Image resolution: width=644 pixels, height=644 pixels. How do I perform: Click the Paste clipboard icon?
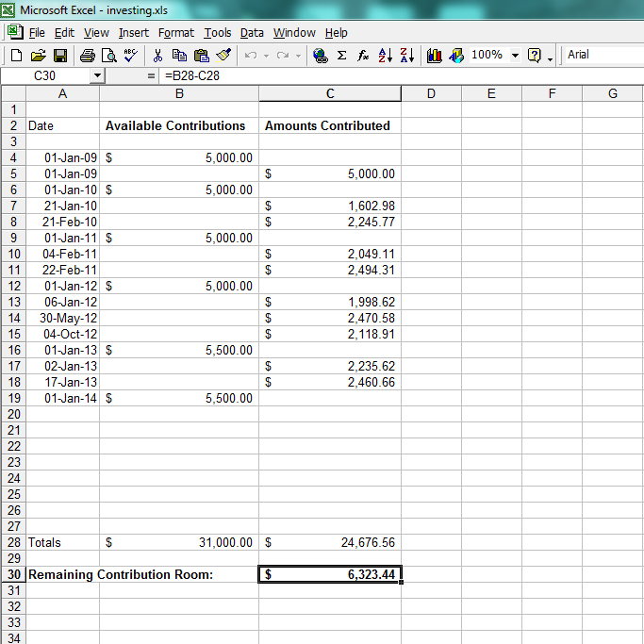[x=201, y=55]
